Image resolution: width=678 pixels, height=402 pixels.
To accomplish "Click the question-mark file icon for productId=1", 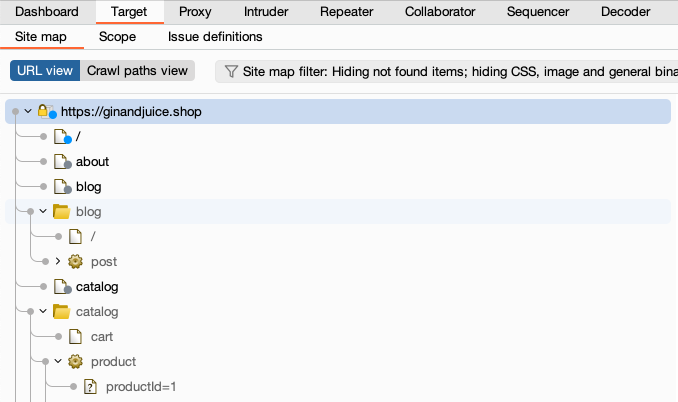I will pos(89,386).
